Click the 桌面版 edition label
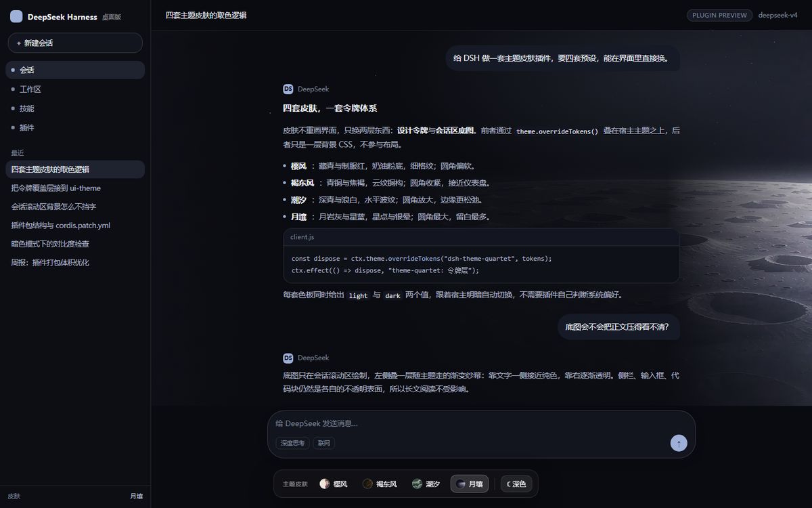812x508 pixels. tap(112, 17)
